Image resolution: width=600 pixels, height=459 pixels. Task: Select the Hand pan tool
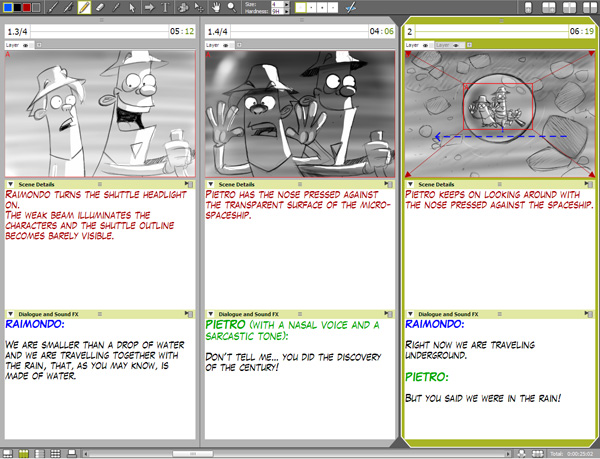click(x=216, y=7)
